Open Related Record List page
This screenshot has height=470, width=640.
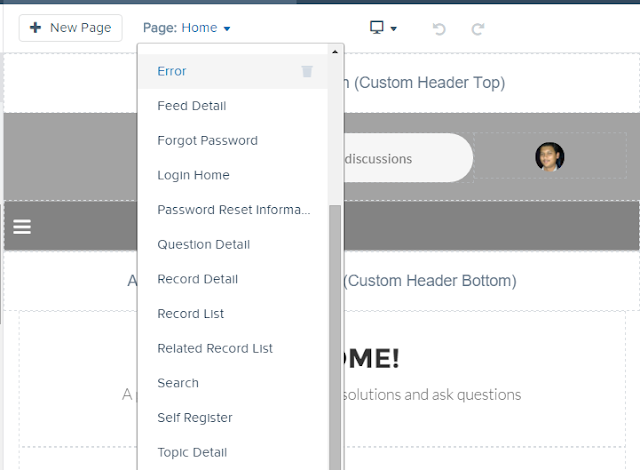[215, 348]
